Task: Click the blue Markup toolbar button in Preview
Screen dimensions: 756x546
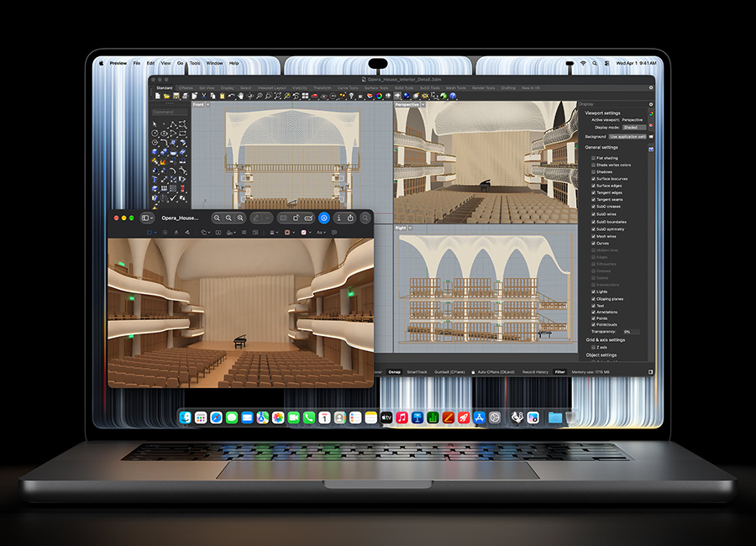Action: (324, 218)
